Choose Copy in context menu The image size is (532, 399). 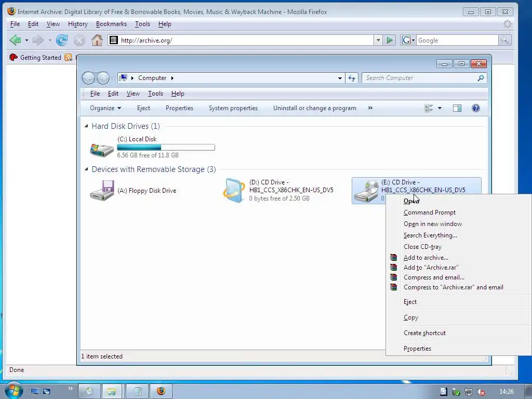tap(458, 317)
